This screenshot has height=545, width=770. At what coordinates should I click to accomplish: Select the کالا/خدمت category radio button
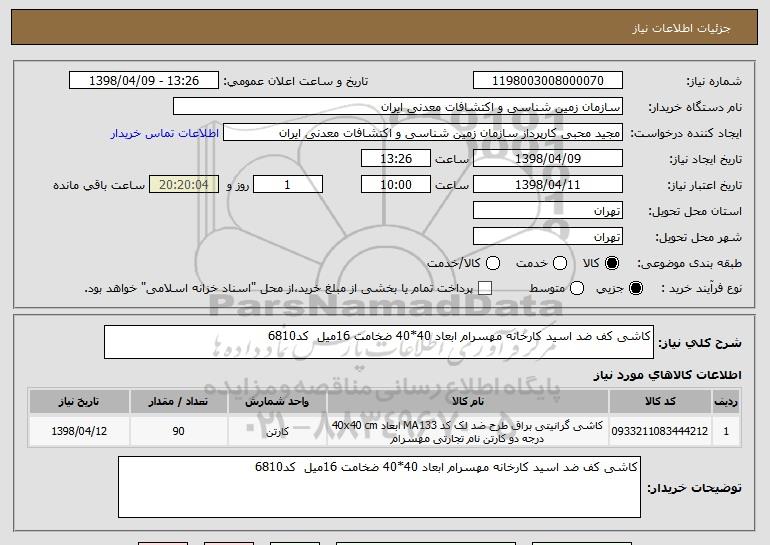(493, 263)
